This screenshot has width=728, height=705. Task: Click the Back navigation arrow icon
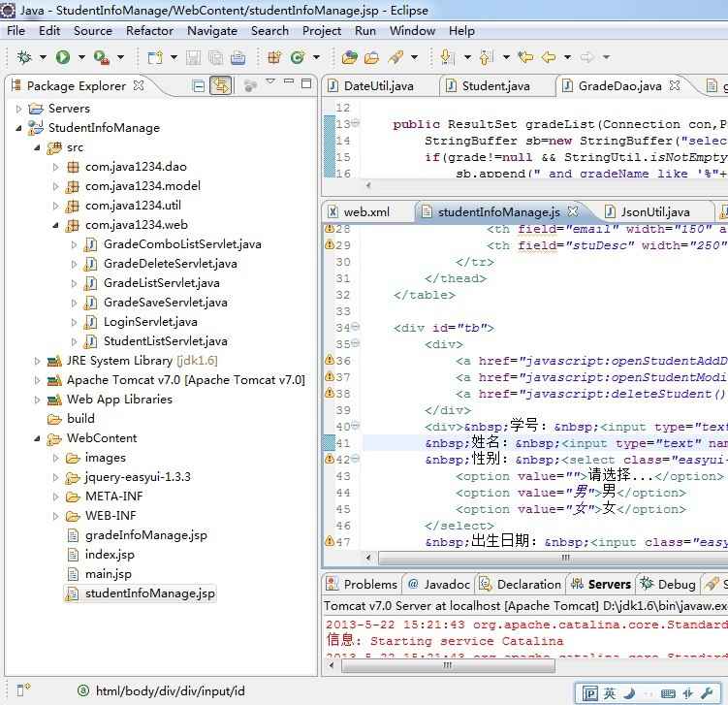[x=549, y=57]
